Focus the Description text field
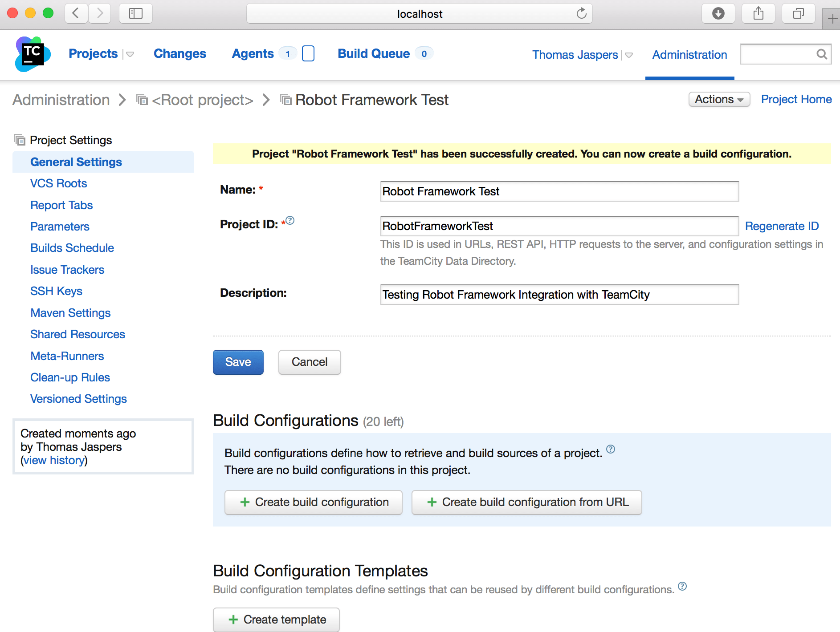 tap(559, 295)
